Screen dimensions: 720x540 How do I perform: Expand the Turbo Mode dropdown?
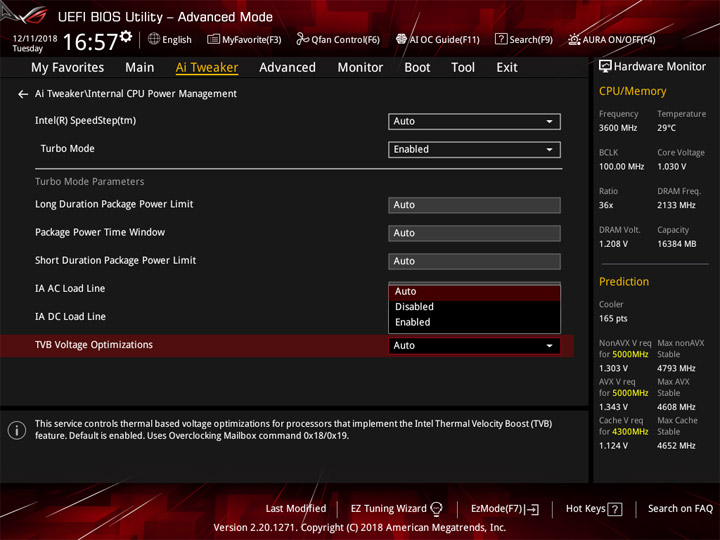coord(474,150)
